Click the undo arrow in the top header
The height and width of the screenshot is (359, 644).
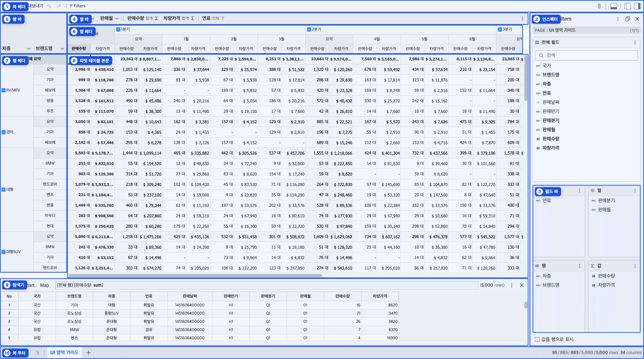pyautogui.click(x=49, y=6)
